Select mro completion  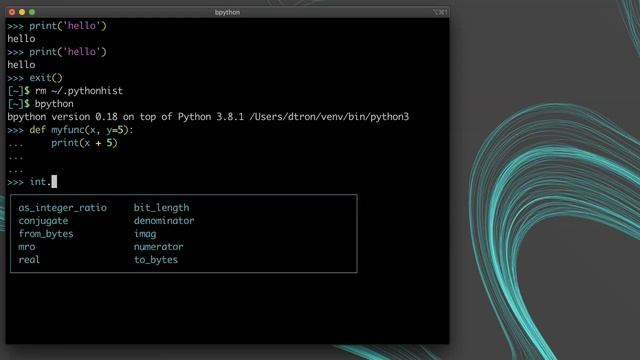pos(27,247)
